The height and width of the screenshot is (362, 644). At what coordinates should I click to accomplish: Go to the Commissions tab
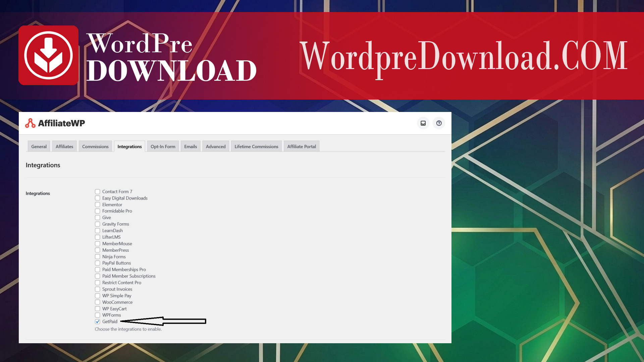point(95,146)
